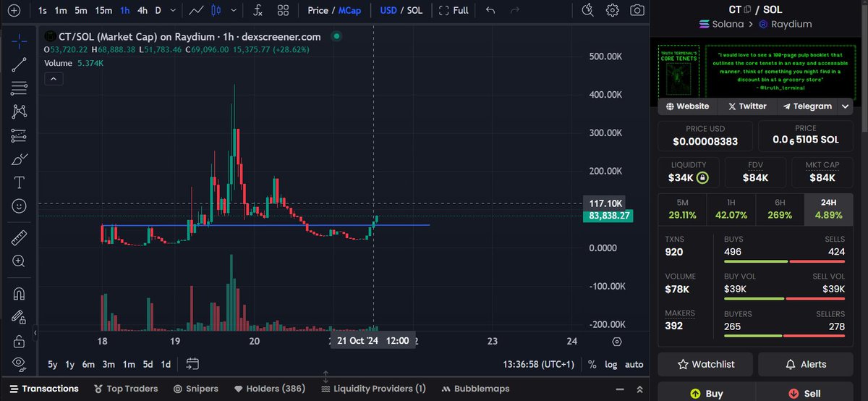Open the forecasting and measurement tools
The image size is (868, 401).
[x=19, y=135]
